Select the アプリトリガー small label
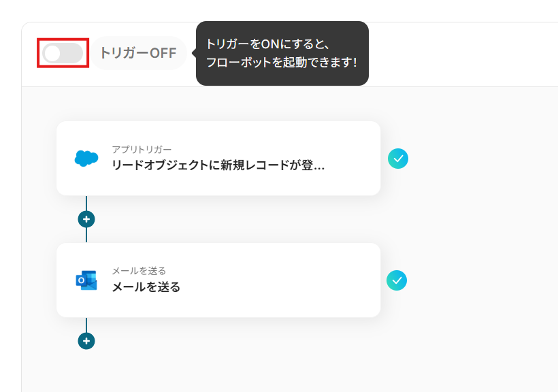The width and height of the screenshot is (558, 392). tap(142, 150)
